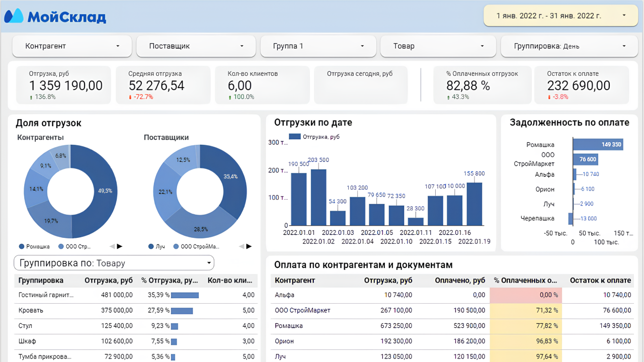Click Ромашка debt bar 149 350
This screenshot has width=644, height=362.
coord(598,144)
